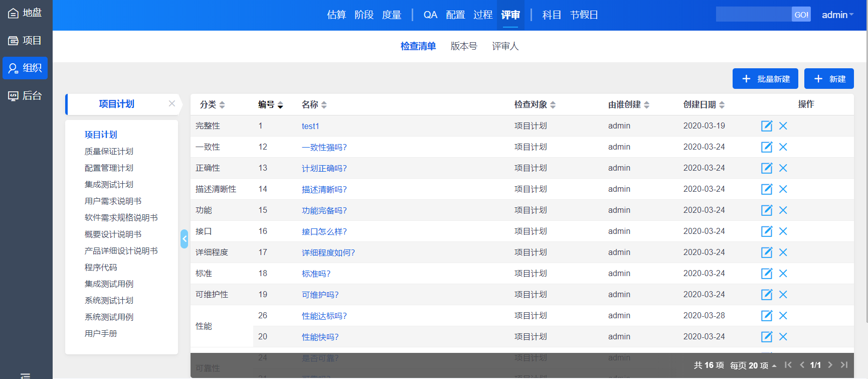
Task: Open the 后台 admin sidebar section
Action: click(x=25, y=95)
